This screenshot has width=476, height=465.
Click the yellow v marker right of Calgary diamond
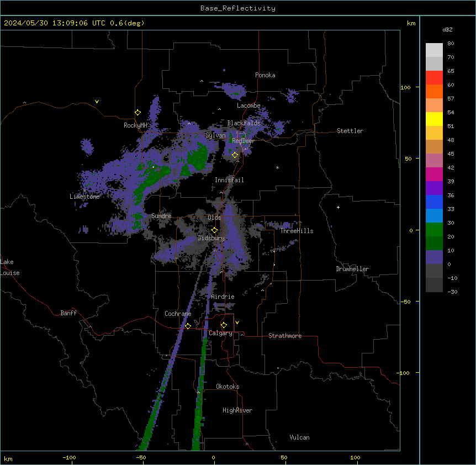tap(237, 323)
